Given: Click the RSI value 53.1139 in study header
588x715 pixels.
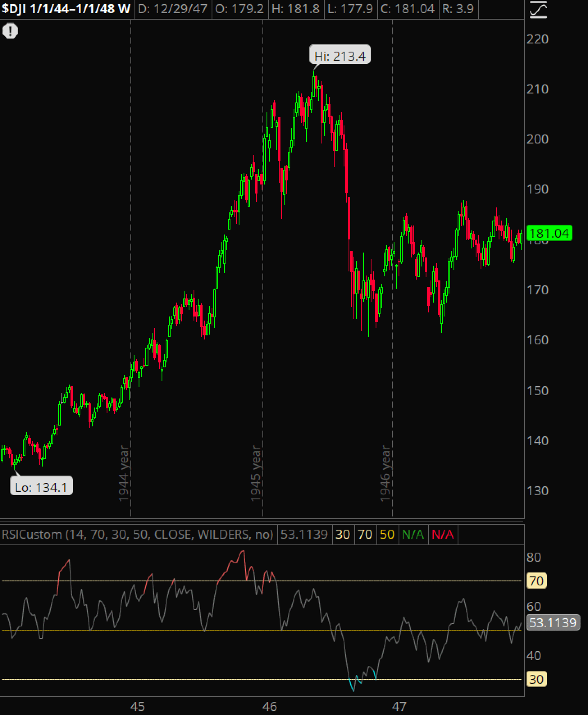Looking at the screenshot, I should click(x=304, y=534).
